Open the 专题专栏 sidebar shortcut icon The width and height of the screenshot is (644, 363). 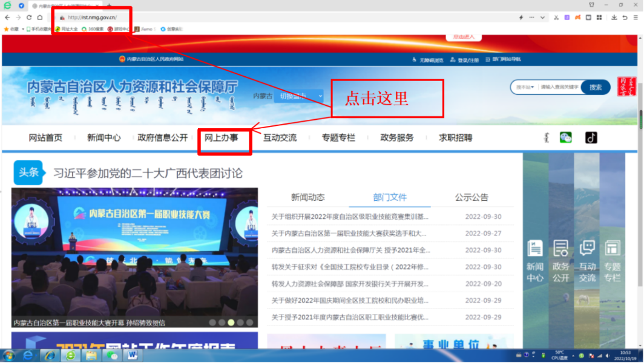point(613,254)
